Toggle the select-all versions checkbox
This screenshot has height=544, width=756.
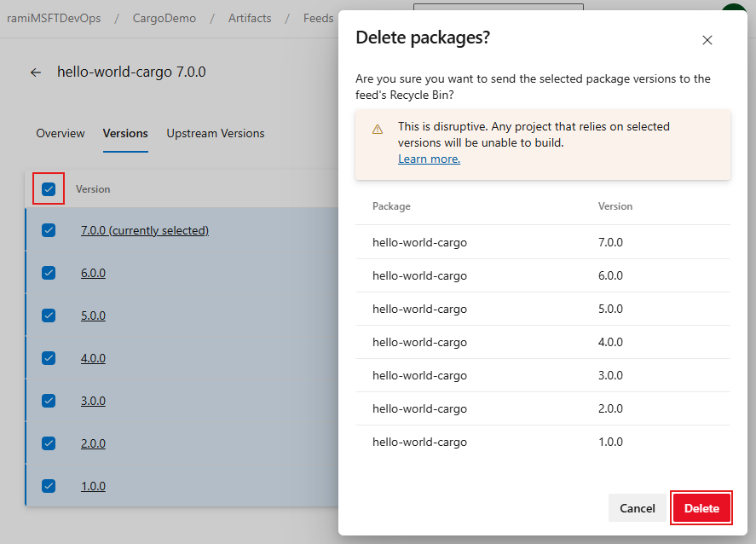pos(49,188)
